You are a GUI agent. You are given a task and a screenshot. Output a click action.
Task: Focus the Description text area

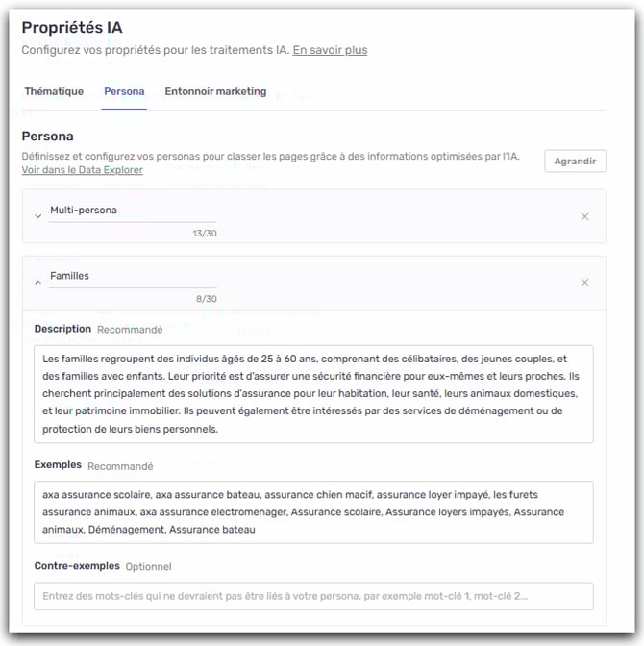313,393
